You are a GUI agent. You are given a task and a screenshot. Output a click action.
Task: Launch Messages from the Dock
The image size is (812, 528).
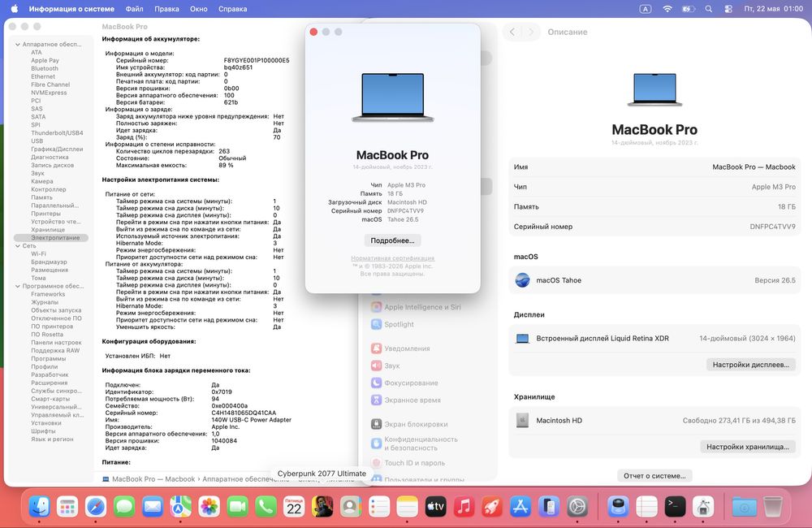click(124, 506)
